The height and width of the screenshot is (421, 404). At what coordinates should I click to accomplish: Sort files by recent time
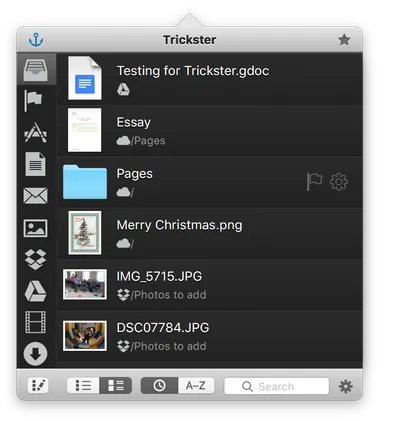[x=159, y=386]
